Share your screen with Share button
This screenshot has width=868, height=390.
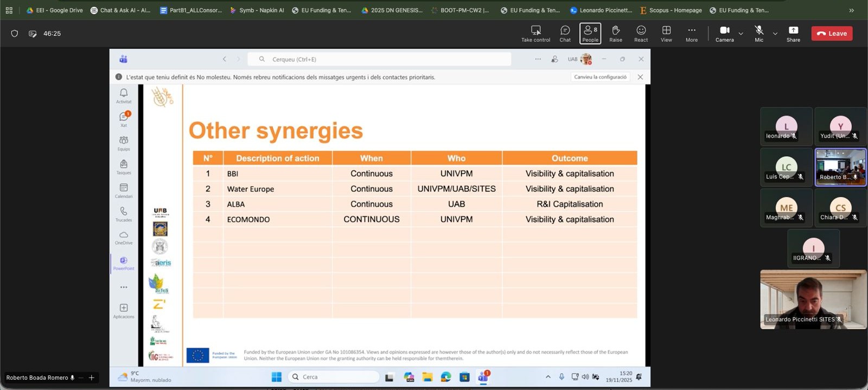[x=793, y=33]
